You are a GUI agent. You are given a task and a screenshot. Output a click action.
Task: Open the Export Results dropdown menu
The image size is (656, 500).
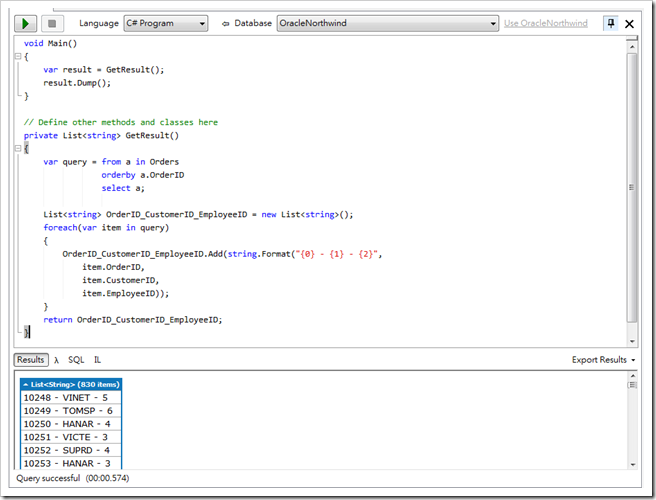tap(603, 360)
